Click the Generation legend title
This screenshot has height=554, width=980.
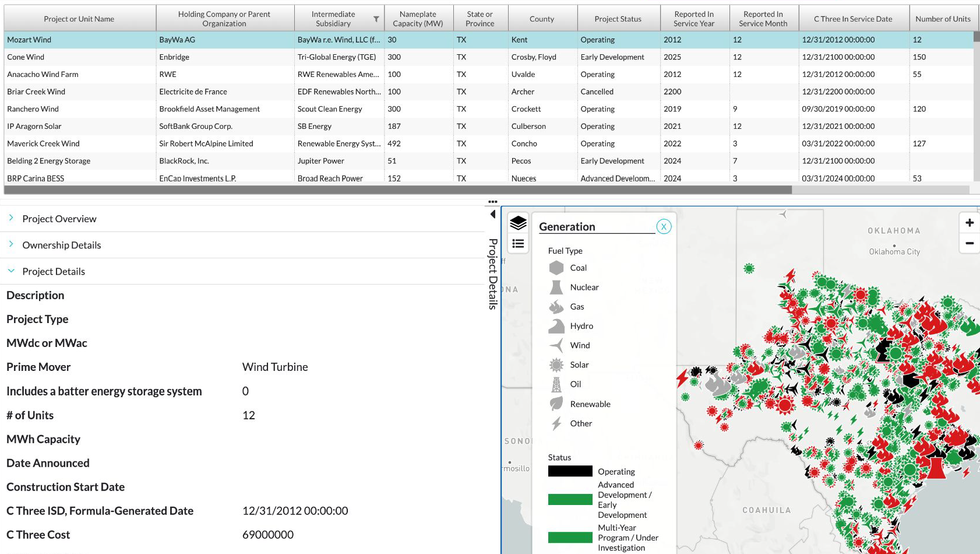pyautogui.click(x=567, y=227)
